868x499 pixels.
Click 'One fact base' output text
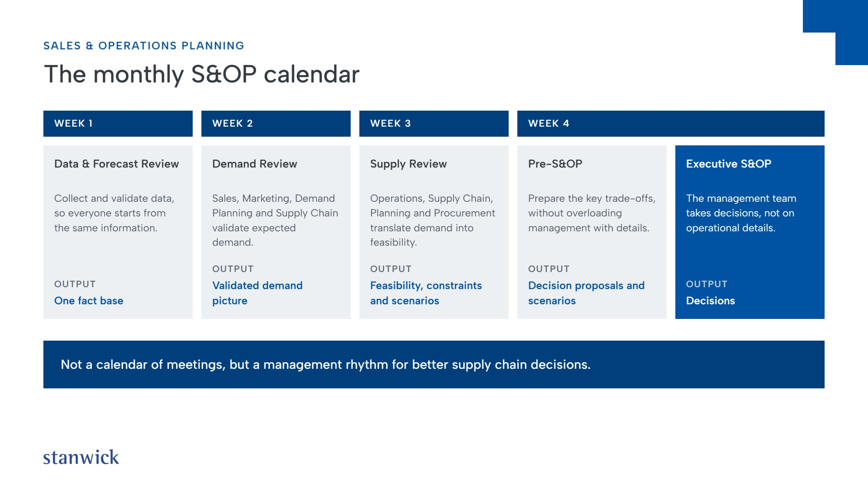pyautogui.click(x=89, y=301)
